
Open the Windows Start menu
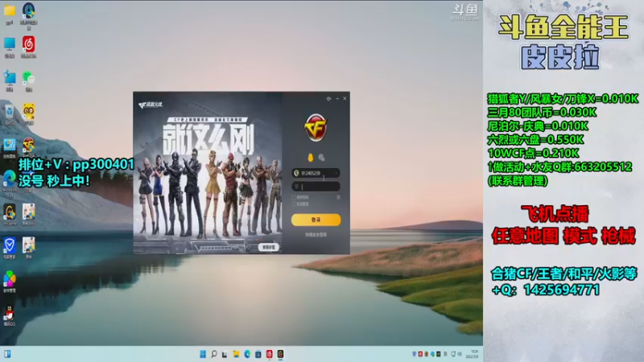[x=203, y=354]
